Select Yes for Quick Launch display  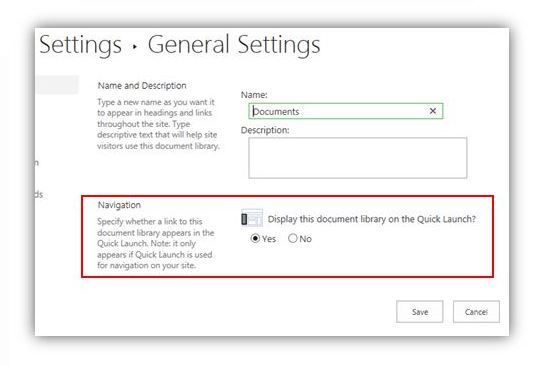(255, 238)
